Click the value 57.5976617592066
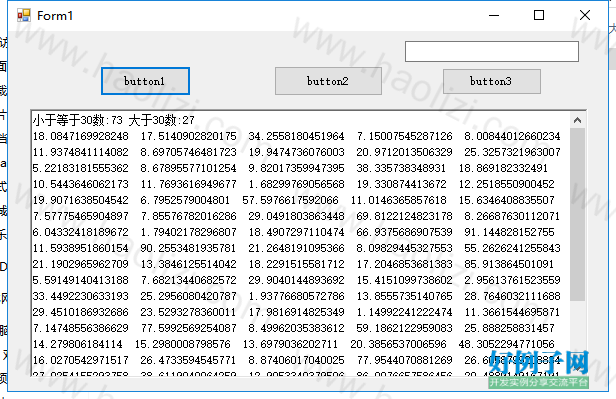The width and height of the screenshot is (616, 399). pos(290,200)
